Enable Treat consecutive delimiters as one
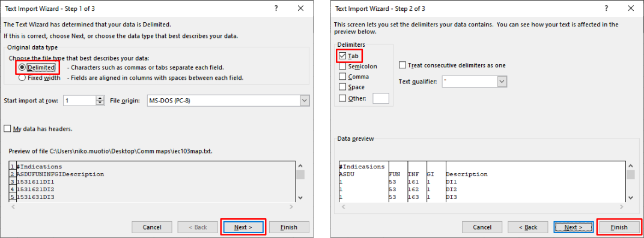This screenshot has width=644, height=238. pyautogui.click(x=402, y=65)
